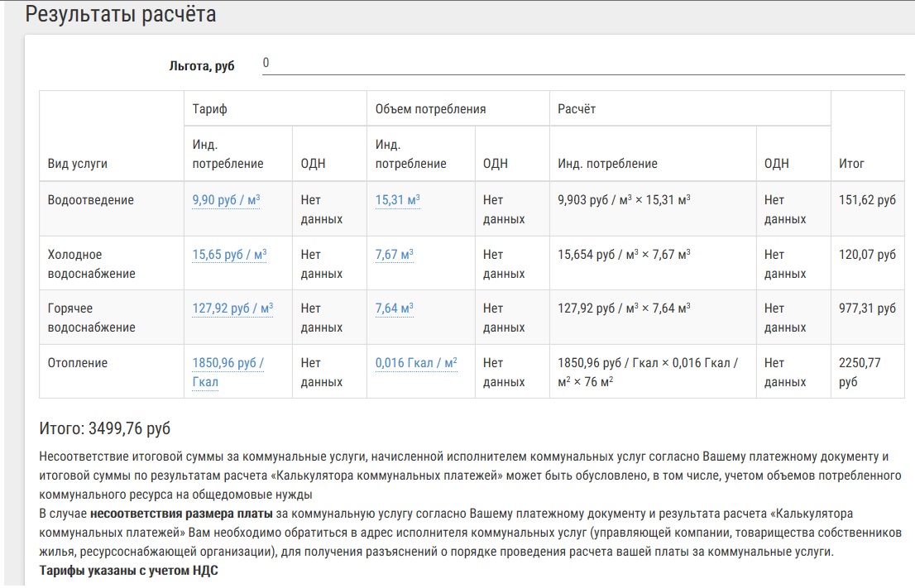Select the Холодное водоснабжение row label
This screenshot has width=915, height=588.
point(91,264)
